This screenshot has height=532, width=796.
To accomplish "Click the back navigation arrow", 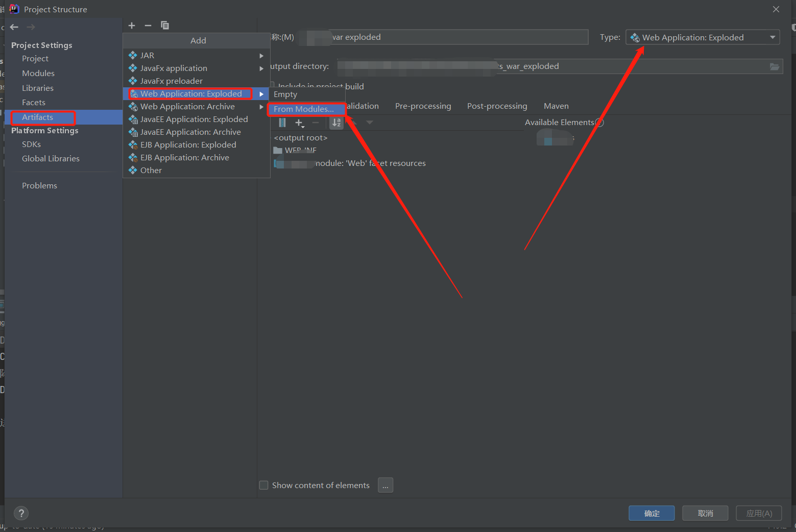I will (14, 27).
